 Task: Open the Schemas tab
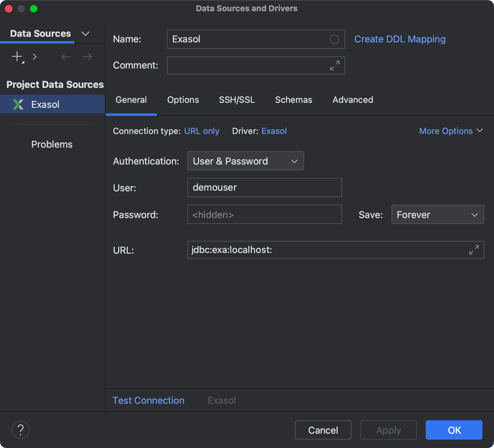[x=293, y=100]
